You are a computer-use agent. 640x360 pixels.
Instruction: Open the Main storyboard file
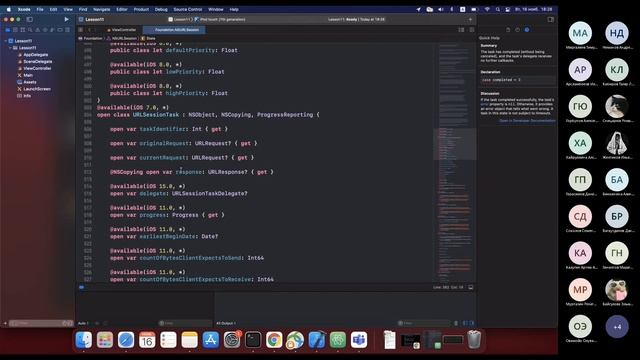[28, 76]
